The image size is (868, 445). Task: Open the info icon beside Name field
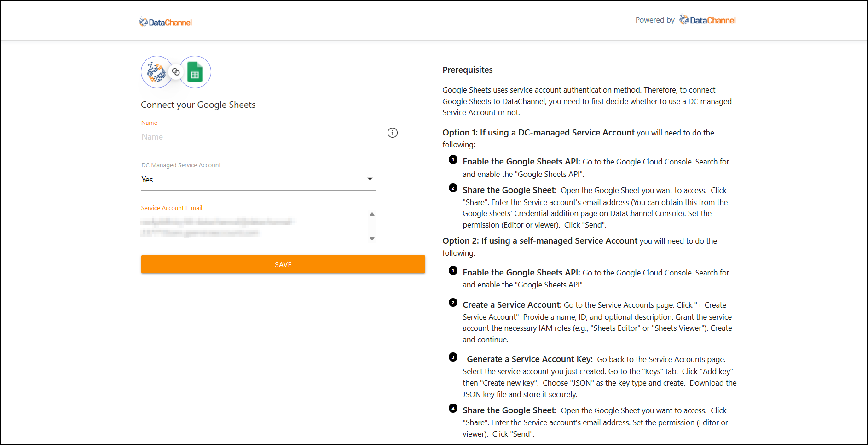click(393, 133)
